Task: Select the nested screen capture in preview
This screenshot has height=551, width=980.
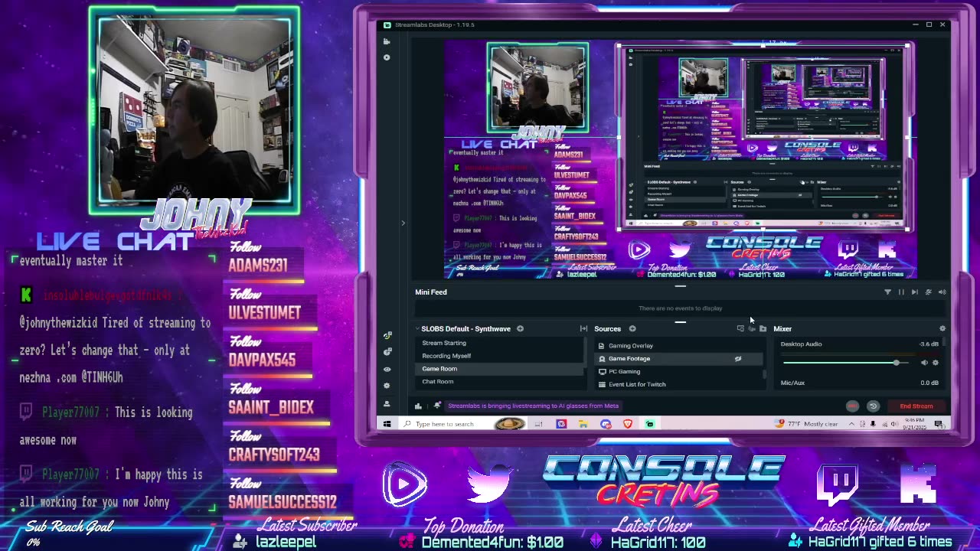Action: point(763,138)
